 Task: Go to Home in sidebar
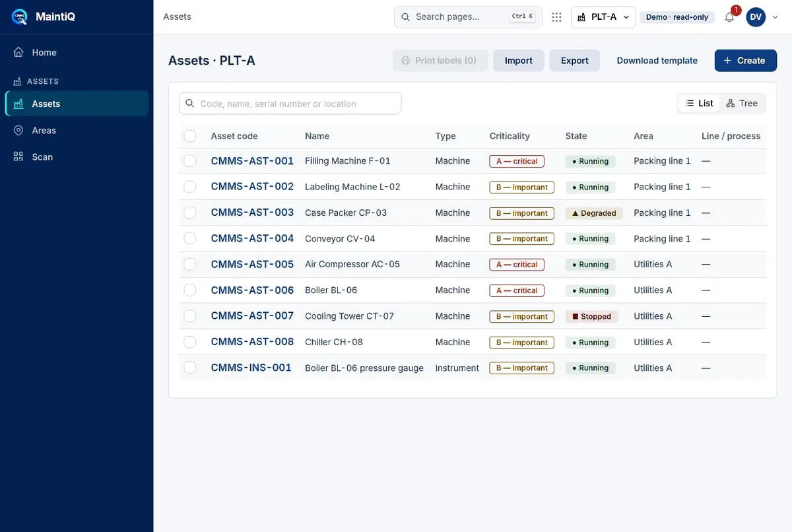[x=77, y=52]
